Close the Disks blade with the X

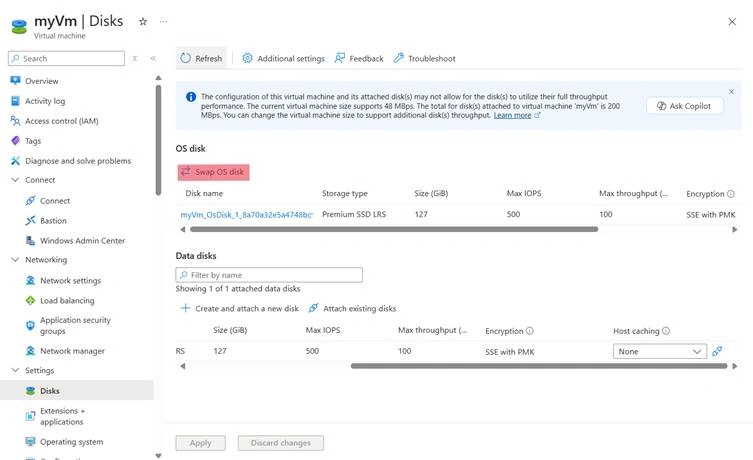coord(732,22)
